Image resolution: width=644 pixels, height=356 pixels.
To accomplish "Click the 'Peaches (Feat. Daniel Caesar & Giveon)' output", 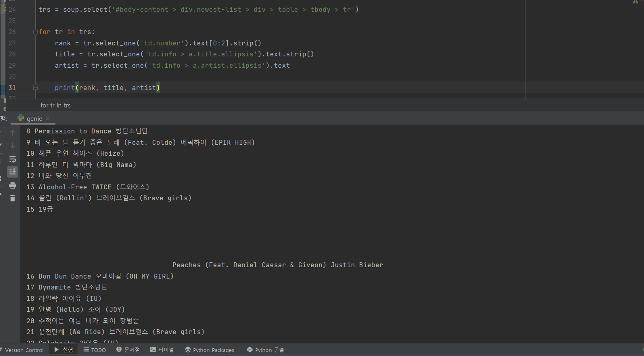I will pyautogui.click(x=278, y=265).
